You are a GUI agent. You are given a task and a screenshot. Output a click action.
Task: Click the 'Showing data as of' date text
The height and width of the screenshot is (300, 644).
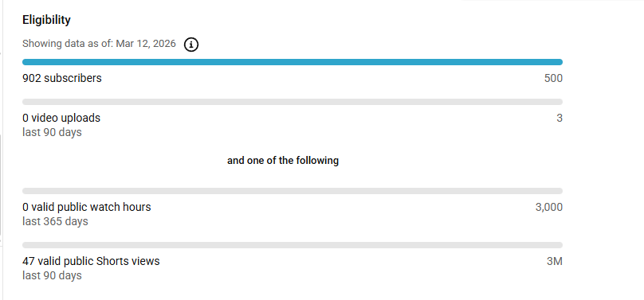pos(99,44)
